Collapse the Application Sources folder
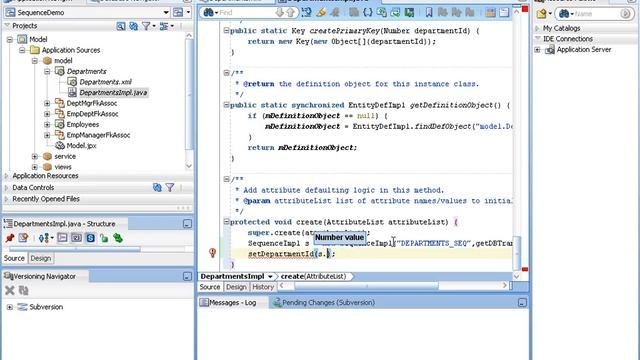Screen dimensions: 640x360 (x=22, y=50)
